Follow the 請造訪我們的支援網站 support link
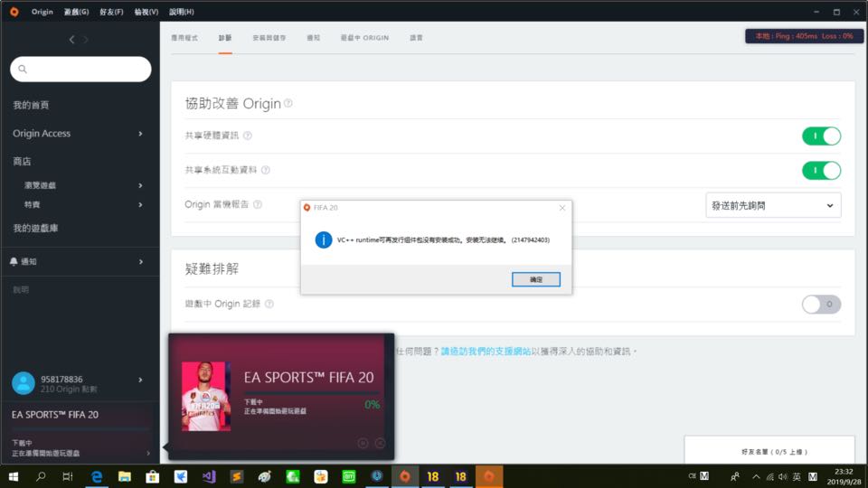868x488 pixels. [486, 352]
